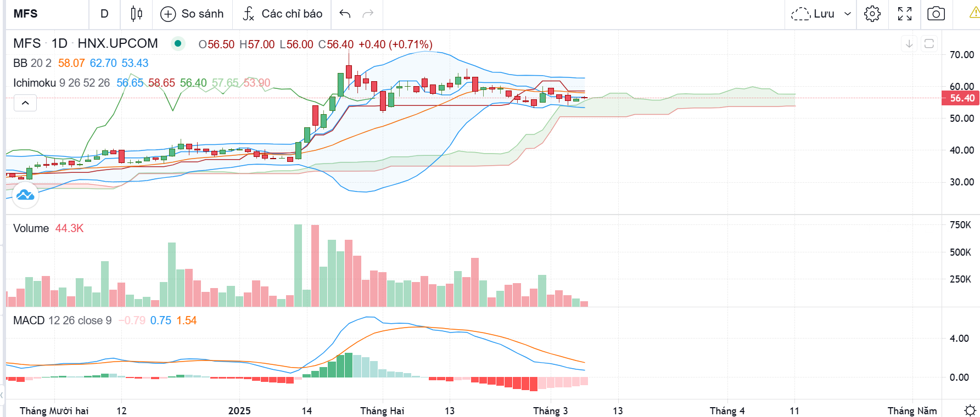
Task: Open the D timeframe interval selector
Action: (x=104, y=14)
